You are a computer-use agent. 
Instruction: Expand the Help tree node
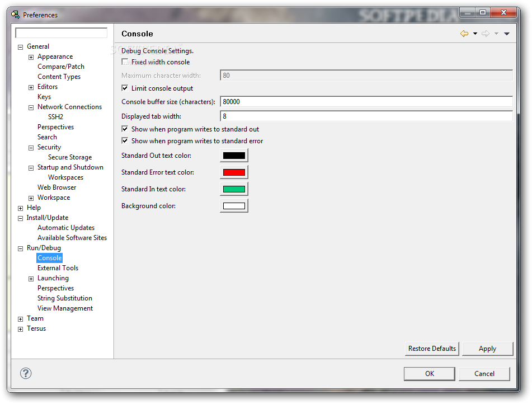point(20,209)
